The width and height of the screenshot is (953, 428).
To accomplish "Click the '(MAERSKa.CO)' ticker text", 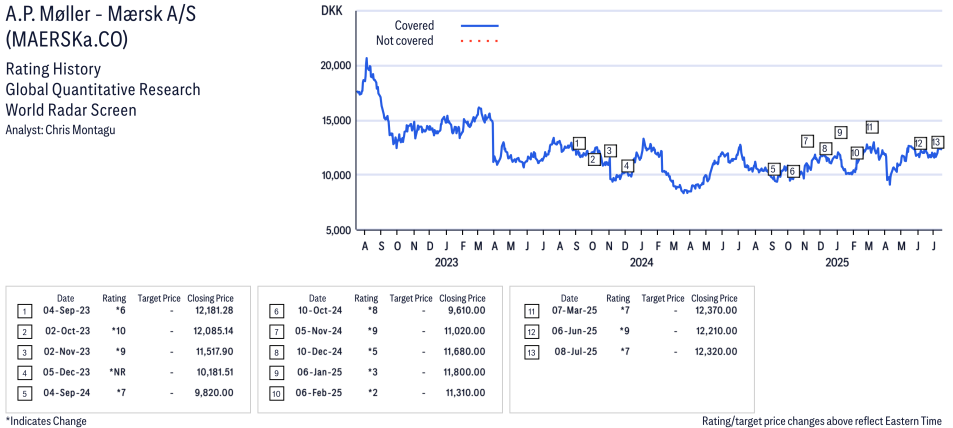I will click(x=67, y=40).
